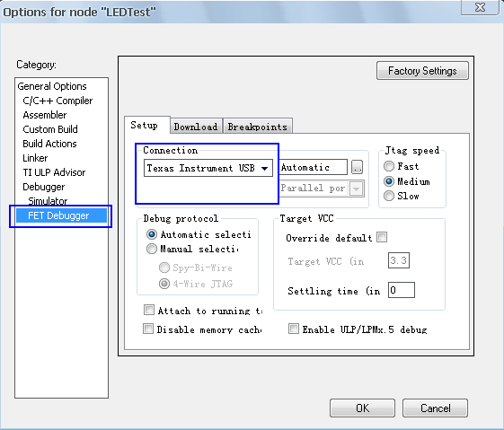Select FET Debugger category
Screen dimensions: 504x430
(x=61, y=215)
